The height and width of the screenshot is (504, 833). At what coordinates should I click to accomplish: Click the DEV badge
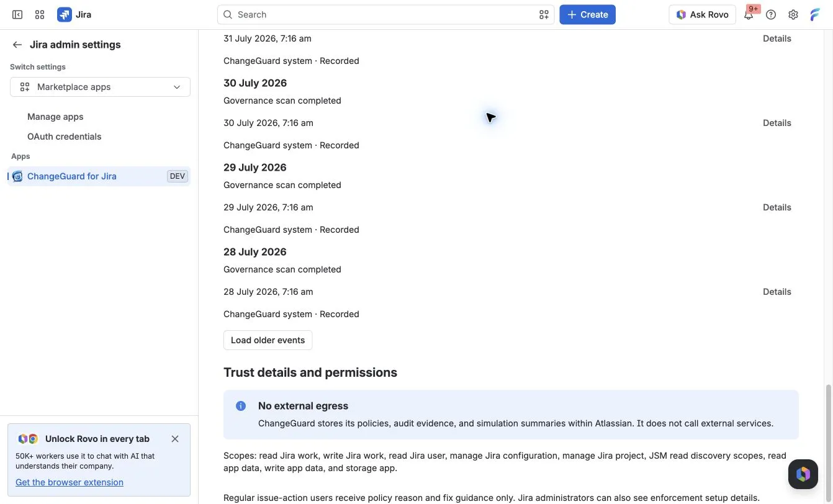pyautogui.click(x=178, y=176)
